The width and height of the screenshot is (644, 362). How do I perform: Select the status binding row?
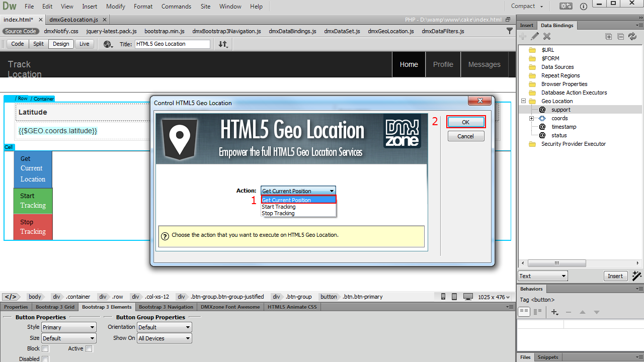(x=580, y=135)
